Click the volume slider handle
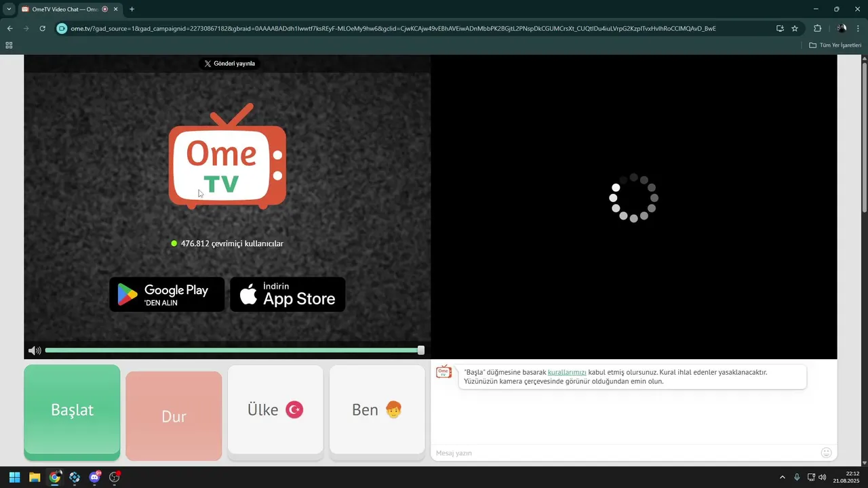 (x=421, y=350)
